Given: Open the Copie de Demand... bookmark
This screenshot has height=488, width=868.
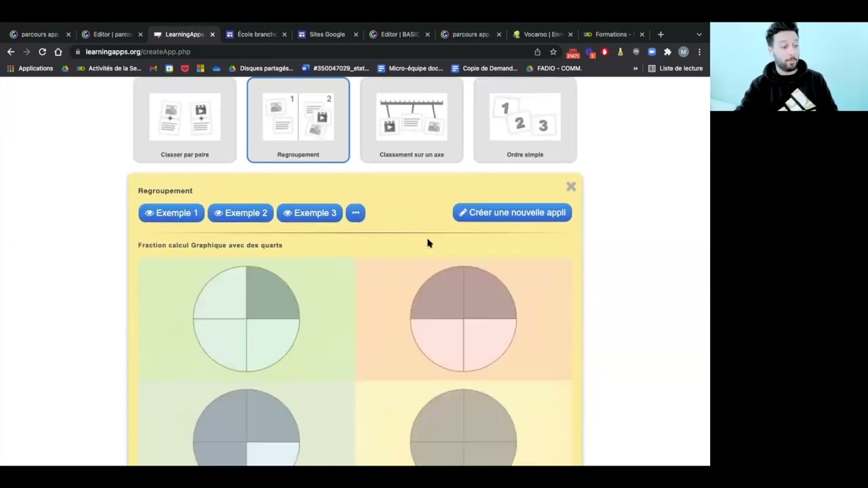Looking at the screenshot, I should tap(484, 68).
